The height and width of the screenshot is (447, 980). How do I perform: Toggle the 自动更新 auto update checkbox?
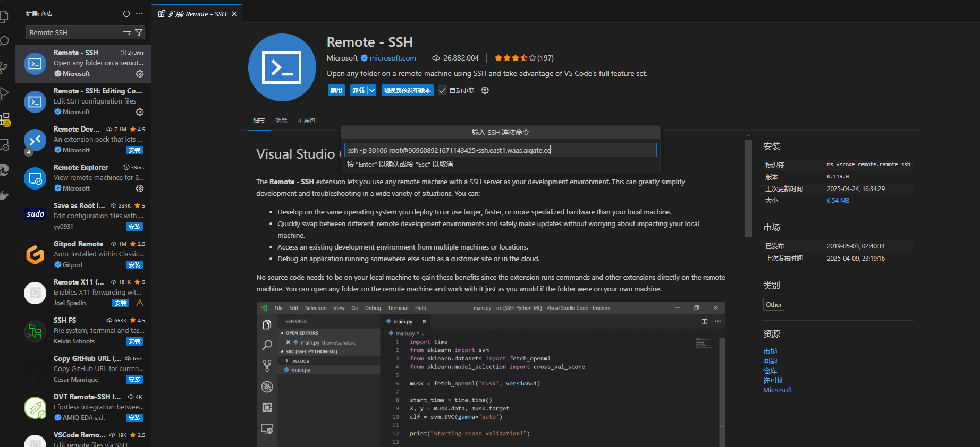(443, 90)
